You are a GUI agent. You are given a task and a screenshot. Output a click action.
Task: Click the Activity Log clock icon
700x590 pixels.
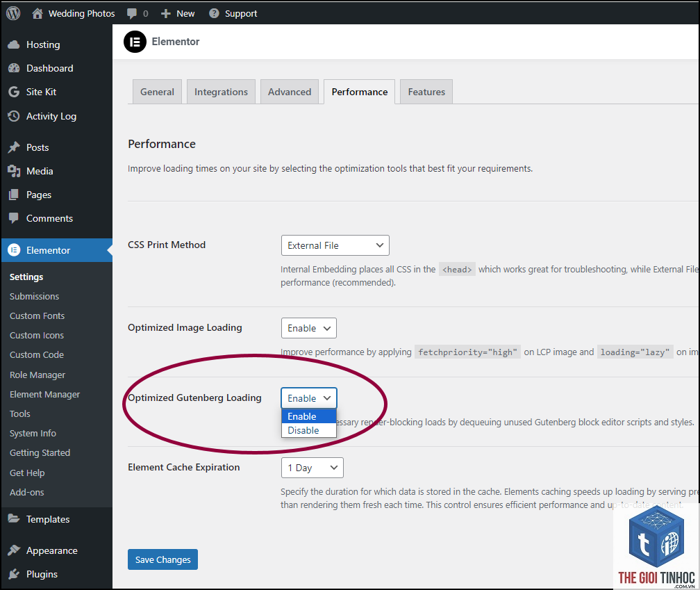(x=14, y=116)
